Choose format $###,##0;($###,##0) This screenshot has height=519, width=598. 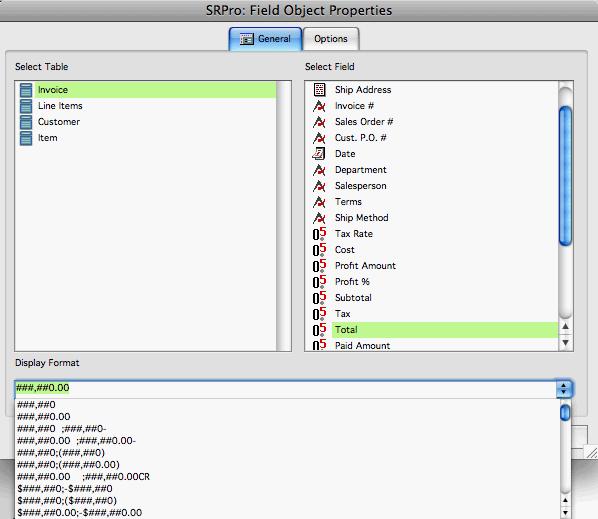click(287, 501)
